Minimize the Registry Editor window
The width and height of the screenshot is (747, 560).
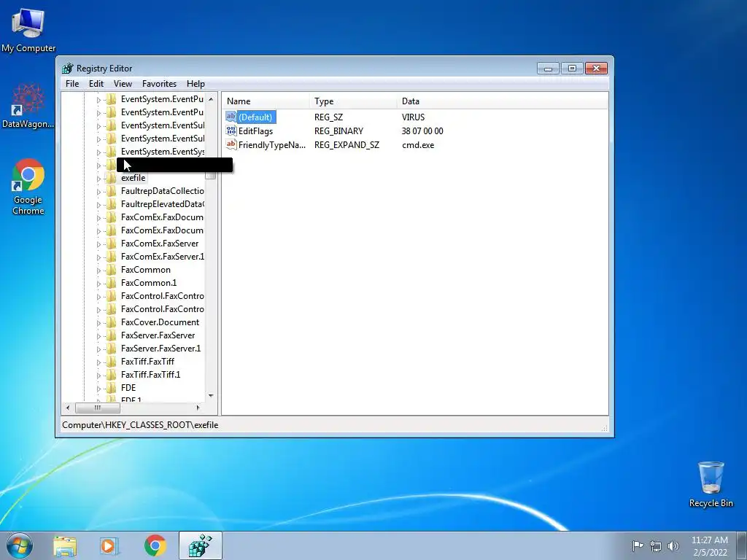[x=548, y=69]
